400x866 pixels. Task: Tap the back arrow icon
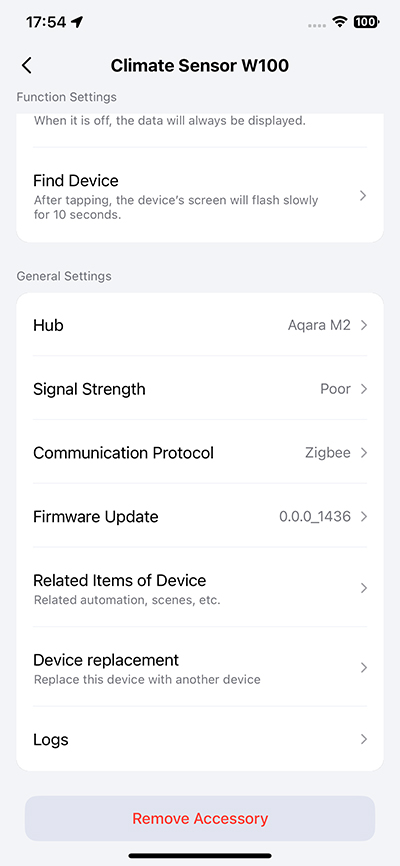[27, 66]
